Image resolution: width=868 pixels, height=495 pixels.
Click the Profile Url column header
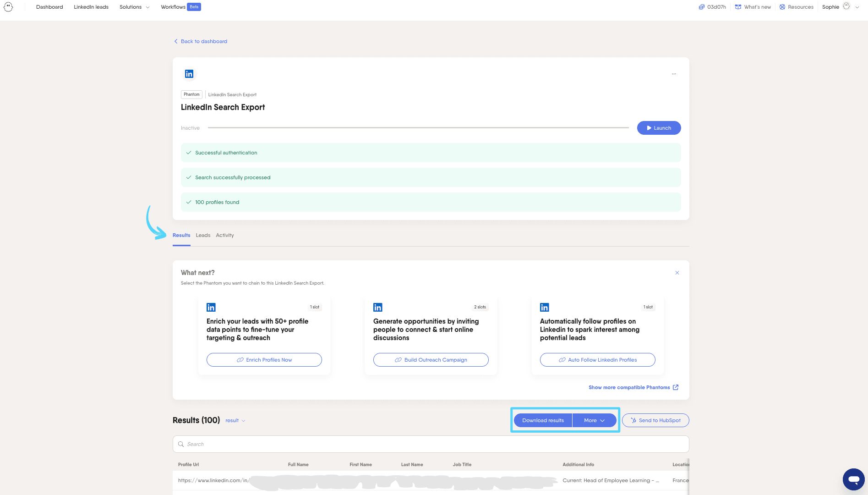coord(188,464)
